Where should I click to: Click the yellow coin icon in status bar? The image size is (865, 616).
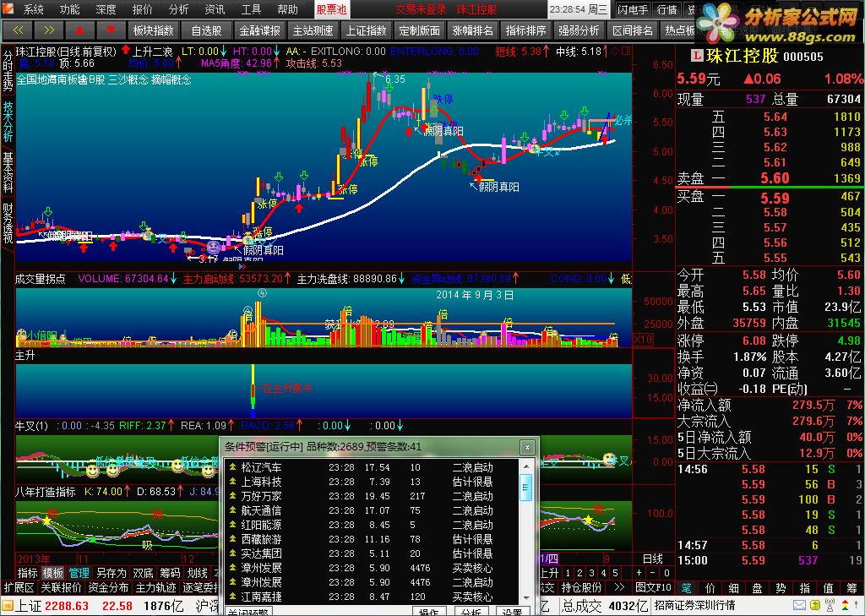[x=814, y=606]
